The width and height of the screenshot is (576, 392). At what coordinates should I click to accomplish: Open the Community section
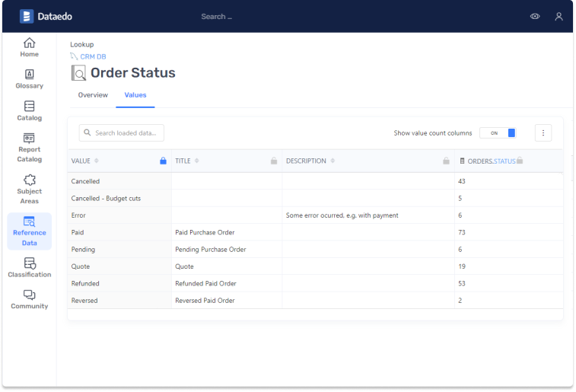[x=30, y=300]
